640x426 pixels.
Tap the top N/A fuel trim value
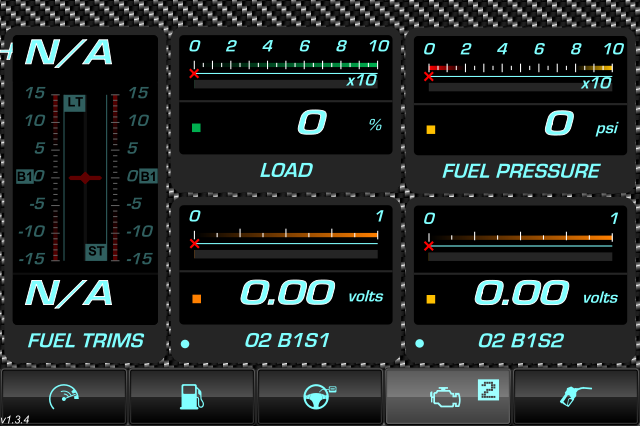click(x=69, y=53)
